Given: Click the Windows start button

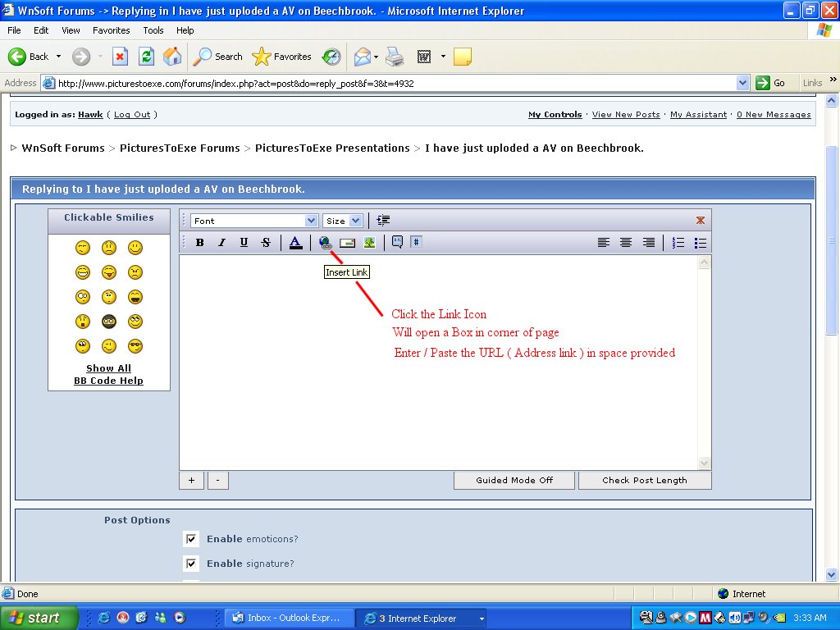Looking at the screenshot, I should pyautogui.click(x=39, y=619).
